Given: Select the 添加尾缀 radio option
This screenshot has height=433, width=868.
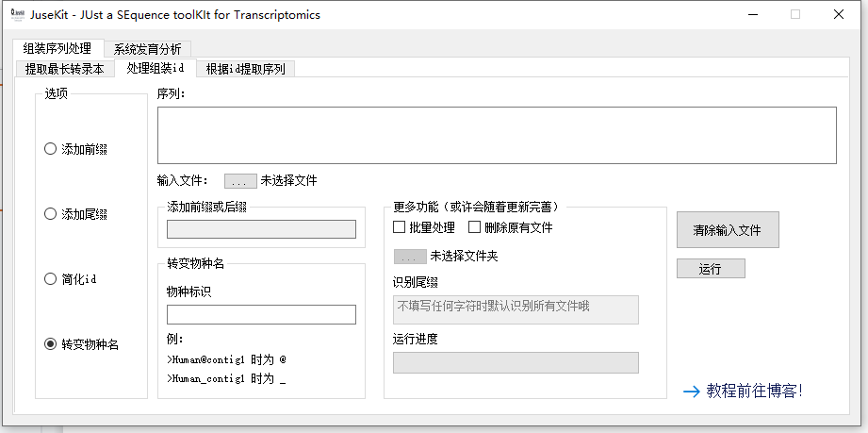Looking at the screenshot, I should tap(51, 214).
